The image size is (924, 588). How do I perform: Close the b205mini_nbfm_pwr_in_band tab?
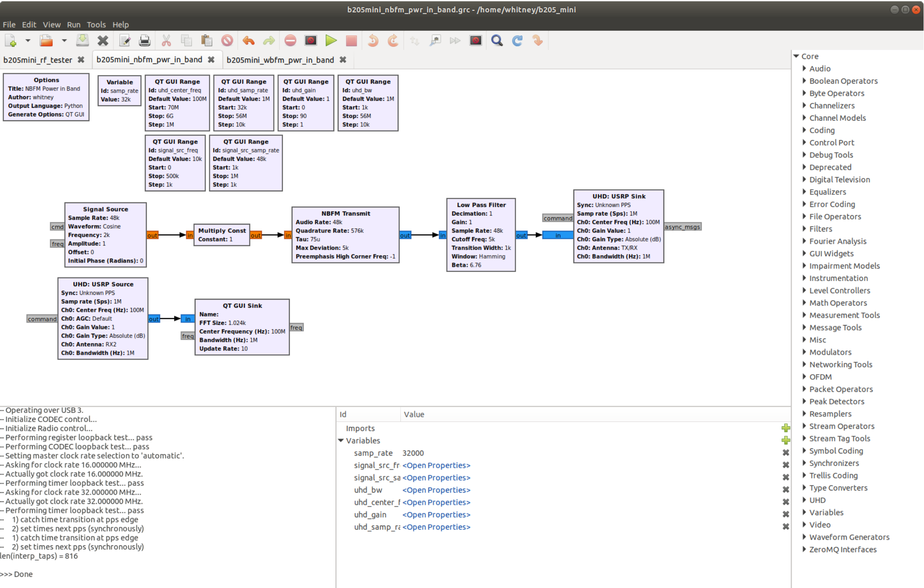coord(211,59)
